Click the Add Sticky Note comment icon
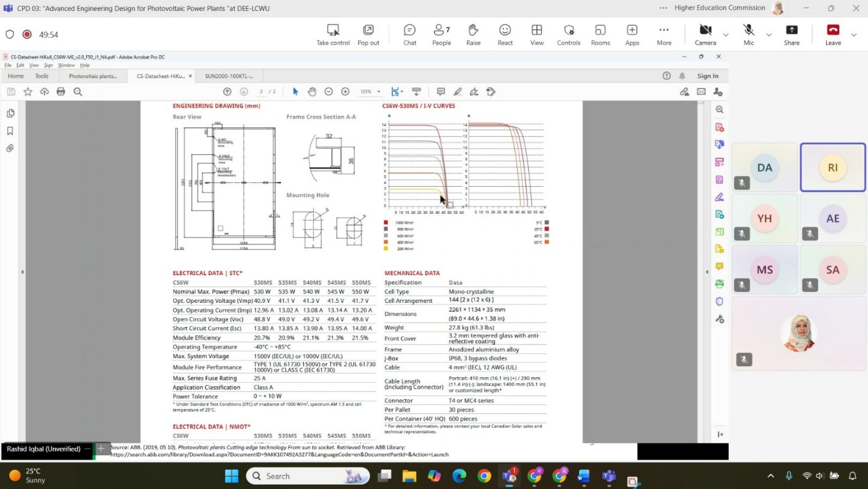The image size is (868, 489). (441, 92)
